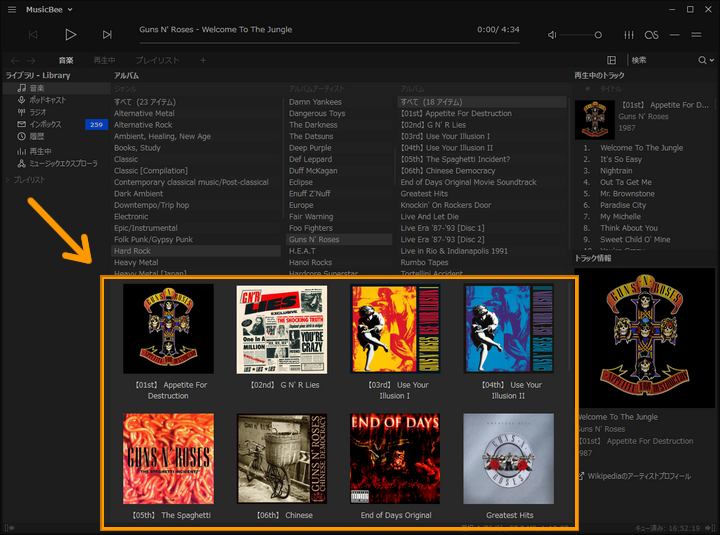Switch to the プレイリスト tab
Screen dimensions: 720x535
coord(157,60)
